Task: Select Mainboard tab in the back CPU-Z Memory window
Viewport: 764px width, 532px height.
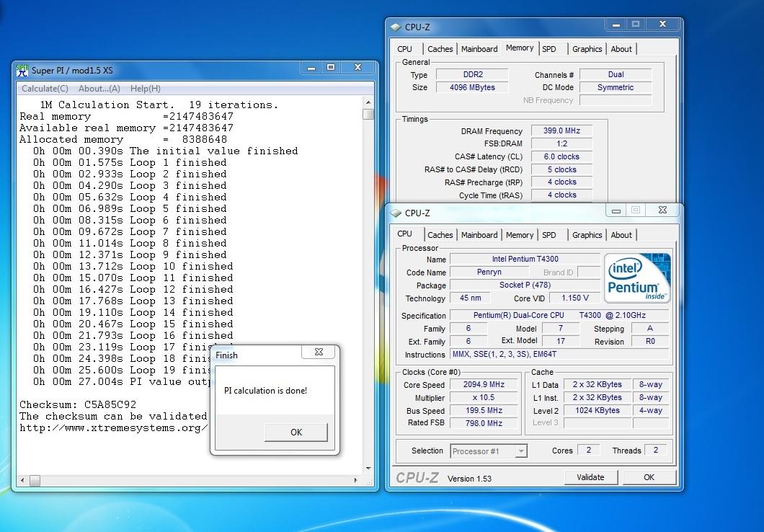Action: tap(479, 49)
